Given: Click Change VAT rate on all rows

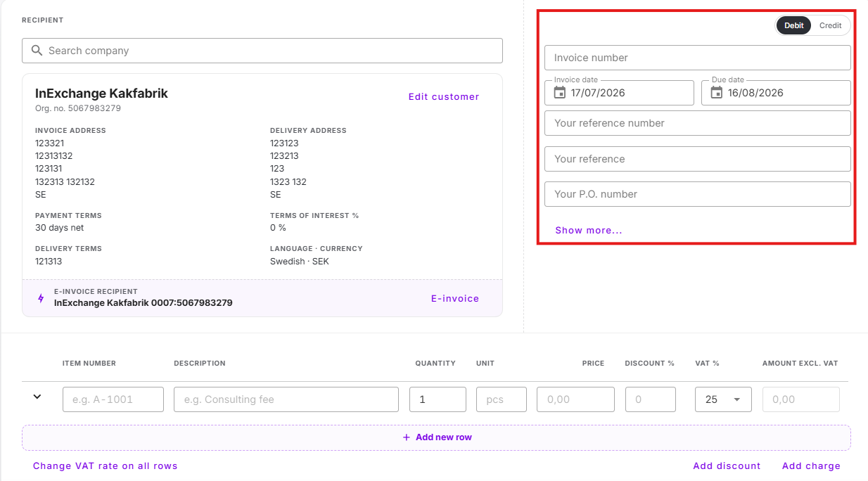Looking at the screenshot, I should click(x=106, y=466).
